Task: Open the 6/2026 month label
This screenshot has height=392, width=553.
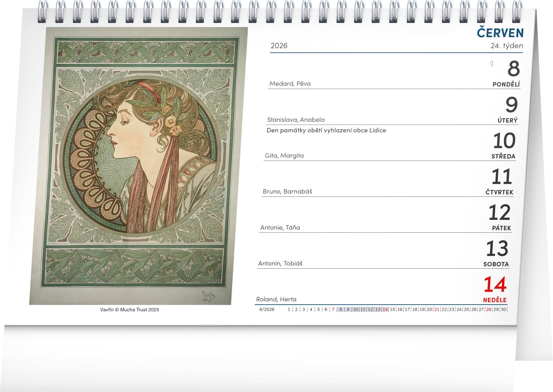Action: tap(267, 310)
